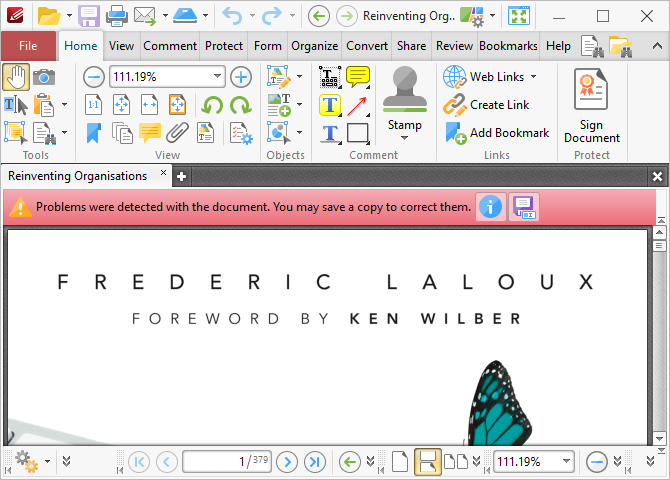Close the Reinventing Organisations tab
The image size is (670, 480).
[x=163, y=173]
